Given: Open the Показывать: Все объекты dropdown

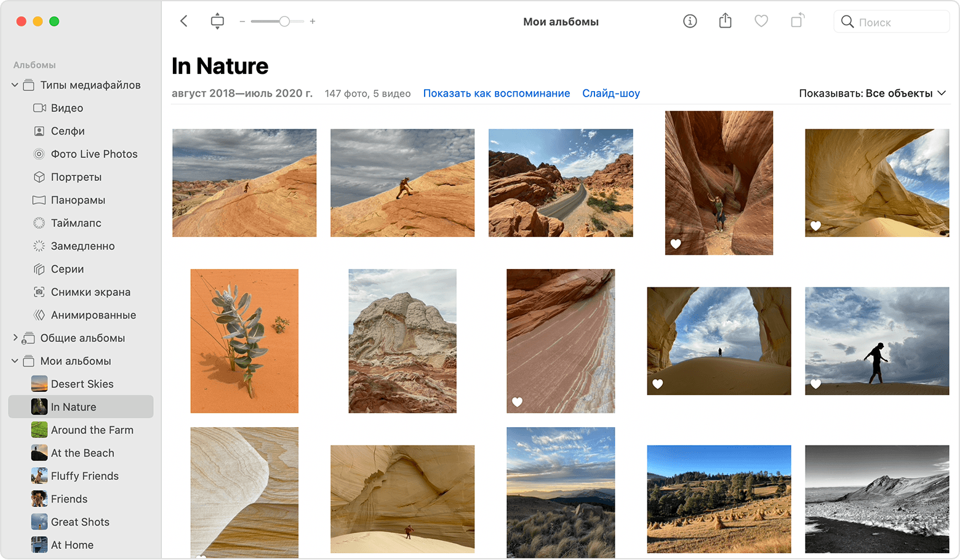Looking at the screenshot, I should coord(872,94).
